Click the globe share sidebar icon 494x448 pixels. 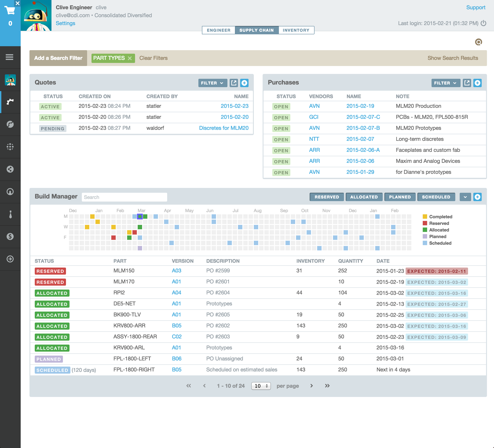(x=10, y=169)
